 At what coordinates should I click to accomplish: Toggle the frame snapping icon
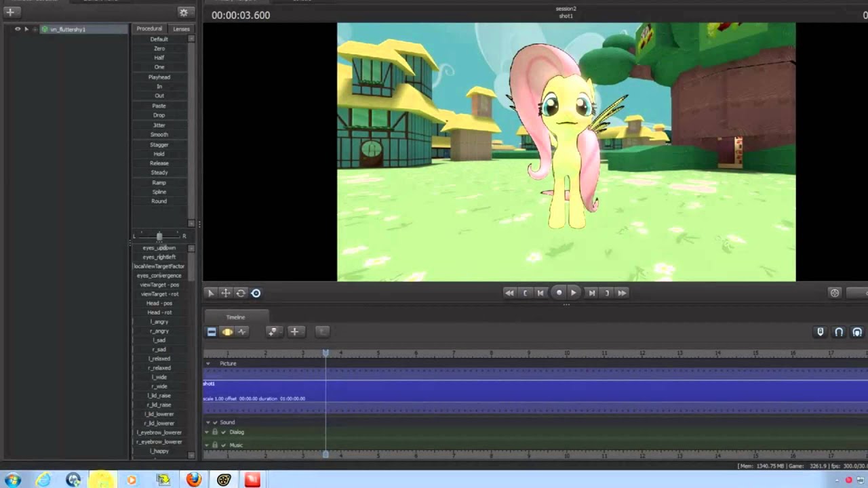coord(857,331)
